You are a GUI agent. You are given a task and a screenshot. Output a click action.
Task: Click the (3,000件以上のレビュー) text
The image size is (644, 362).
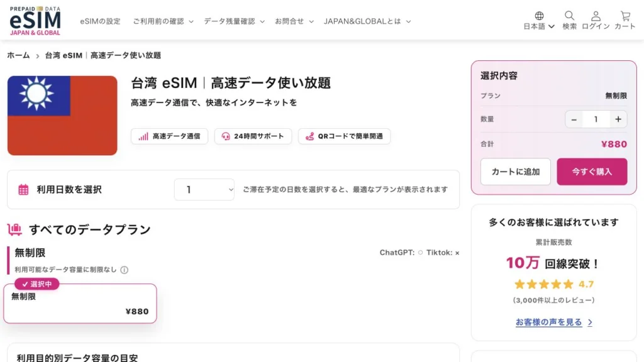coord(553,300)
